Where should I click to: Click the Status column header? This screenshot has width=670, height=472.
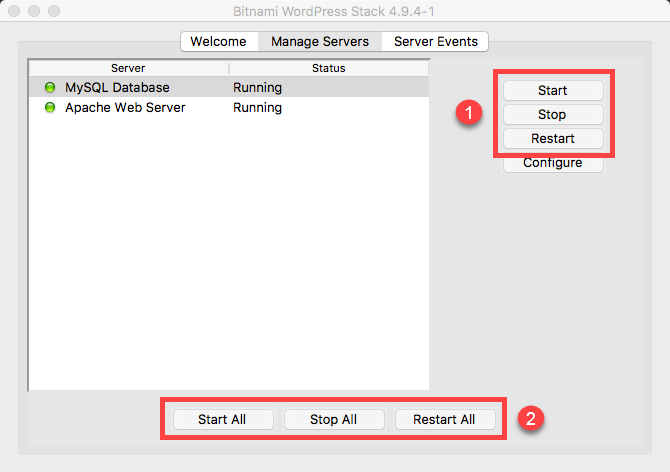(329, 68)
